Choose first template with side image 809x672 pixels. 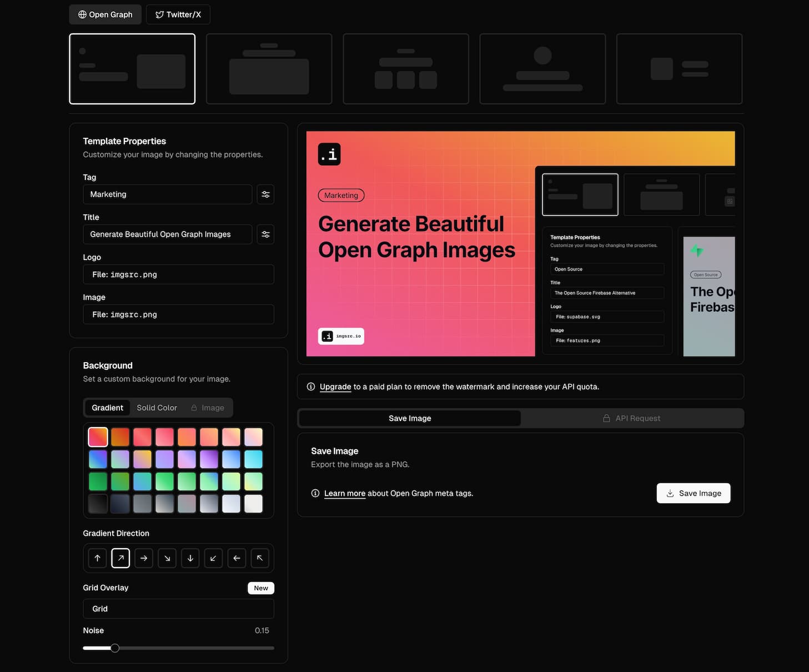pyautogui.click(x=132, y=69)
